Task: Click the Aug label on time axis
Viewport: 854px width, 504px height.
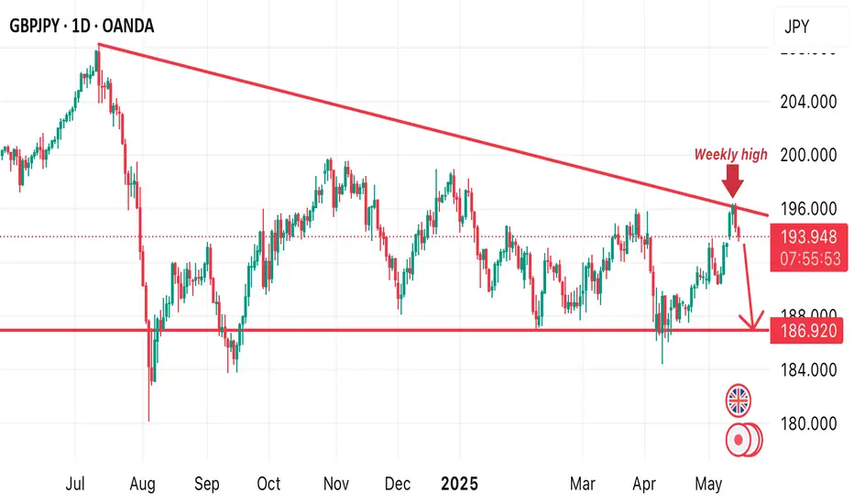Action: 142,484
